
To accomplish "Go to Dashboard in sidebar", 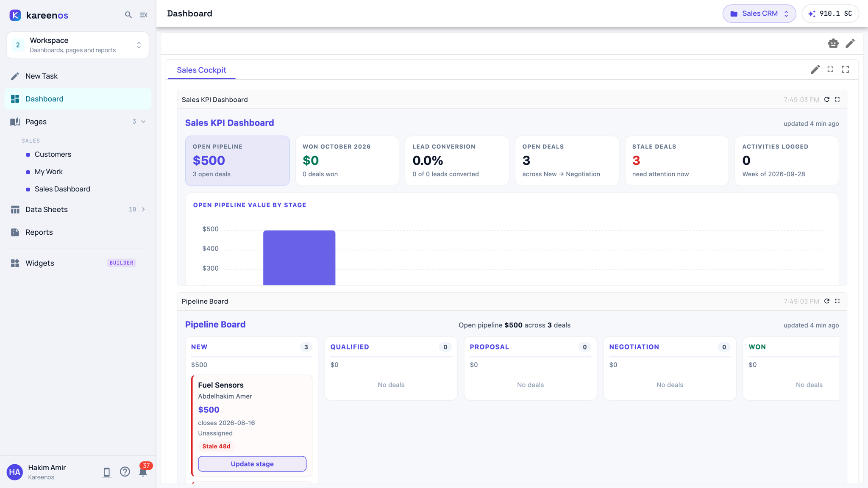I will (x=78, y=99).
